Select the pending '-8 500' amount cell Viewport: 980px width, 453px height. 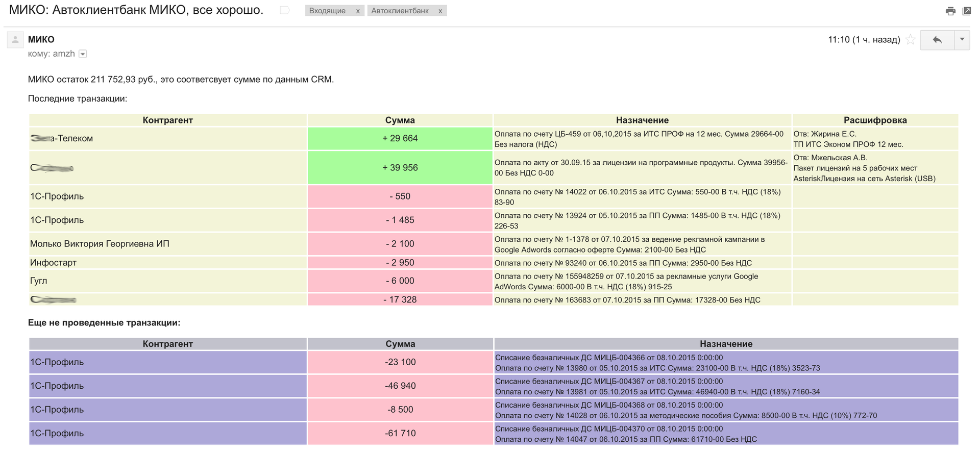[400, 410]
